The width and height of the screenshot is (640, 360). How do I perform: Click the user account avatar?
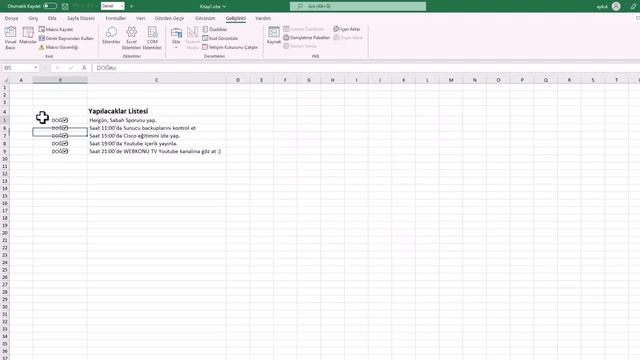(x=616, y=6)
